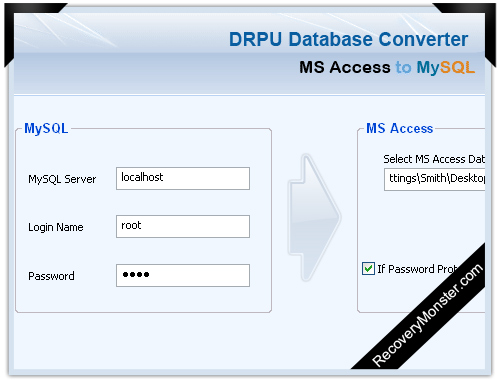Toggle the If Password Protected checkbox

tap(368, 268)
